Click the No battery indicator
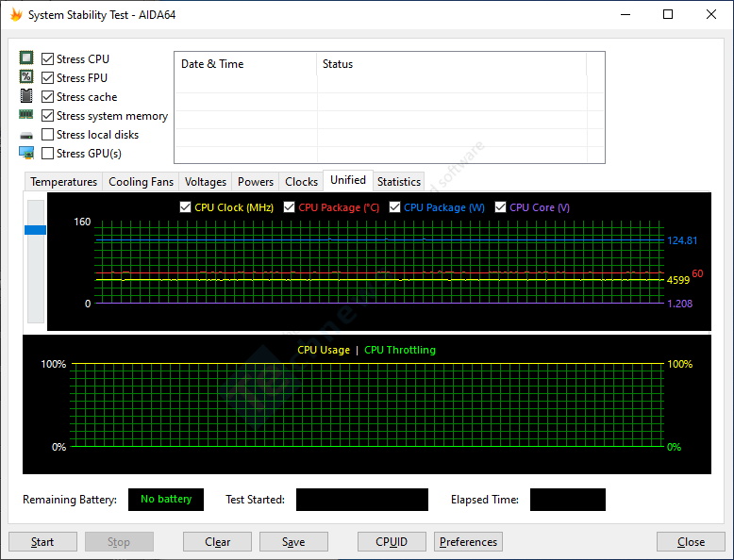Image resolution: width=734 pixels, height=560 pixels. [166, 500]
